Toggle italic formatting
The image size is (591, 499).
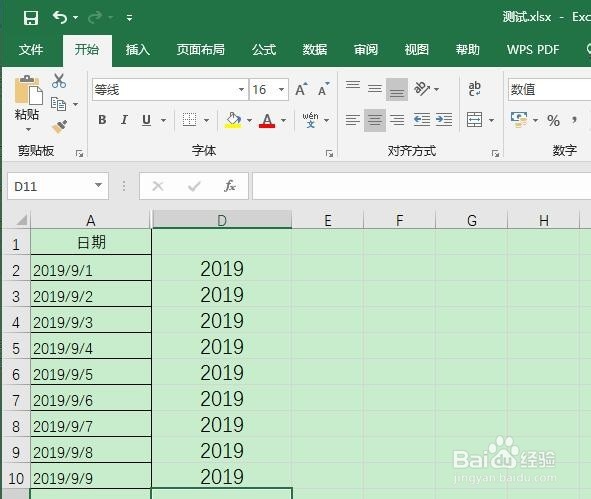[124, 120]
